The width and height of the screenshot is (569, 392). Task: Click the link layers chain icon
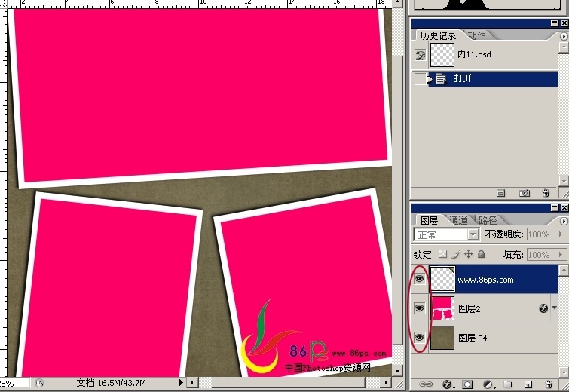(426, 384)
